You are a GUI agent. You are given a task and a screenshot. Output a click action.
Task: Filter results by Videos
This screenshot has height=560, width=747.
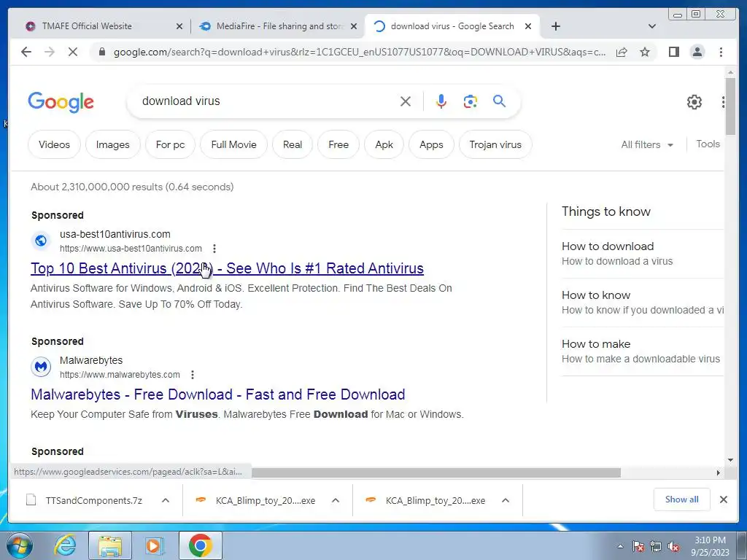(x=54, y=144)
